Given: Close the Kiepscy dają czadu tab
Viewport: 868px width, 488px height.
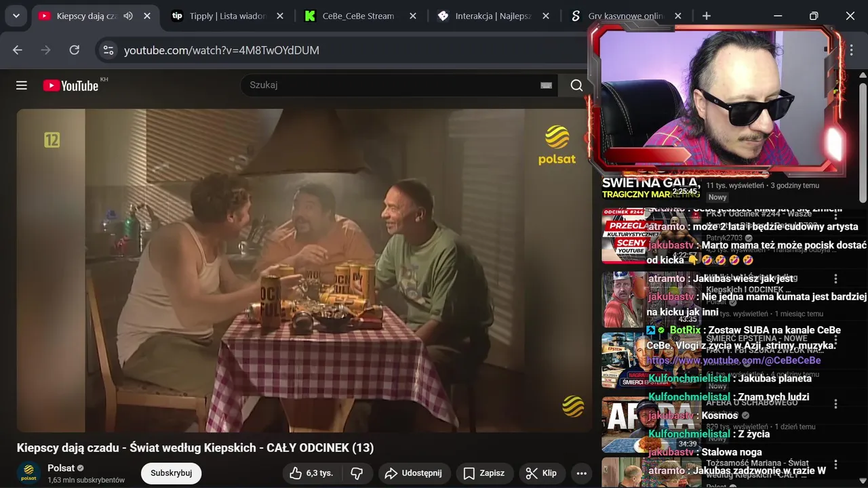Looking at the screenshot, I should 147,16.
